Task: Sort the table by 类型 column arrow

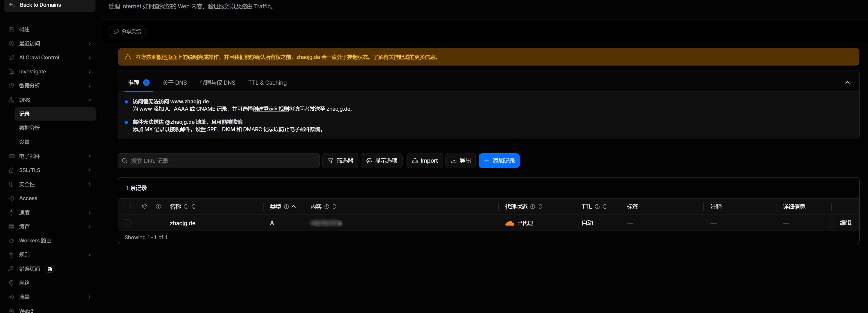Action: click(294, 207)
